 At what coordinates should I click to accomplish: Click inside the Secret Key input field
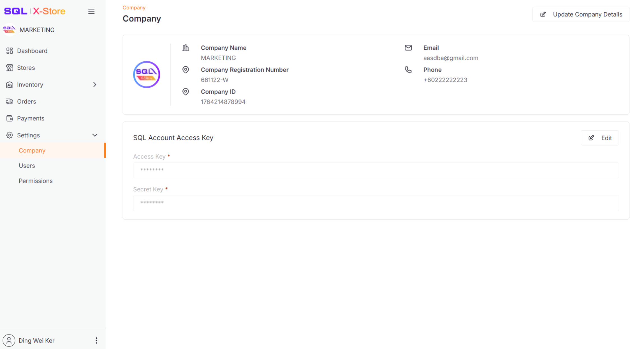(x=376, y=203)
